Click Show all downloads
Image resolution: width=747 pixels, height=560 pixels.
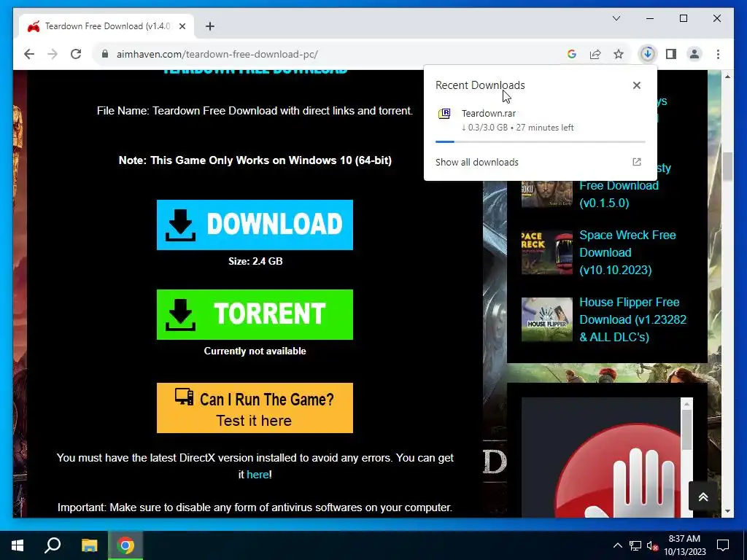coord(477,162)
